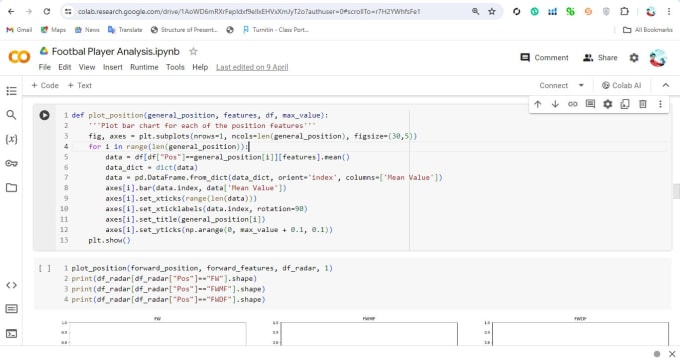Open the Tools menu
The image size is (680, 361).
(x=175, y=67)
